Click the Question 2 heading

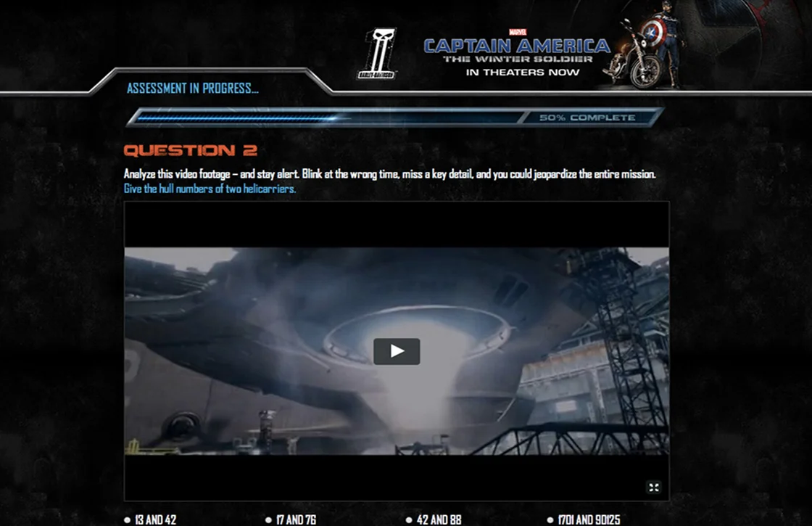[191, 150]
